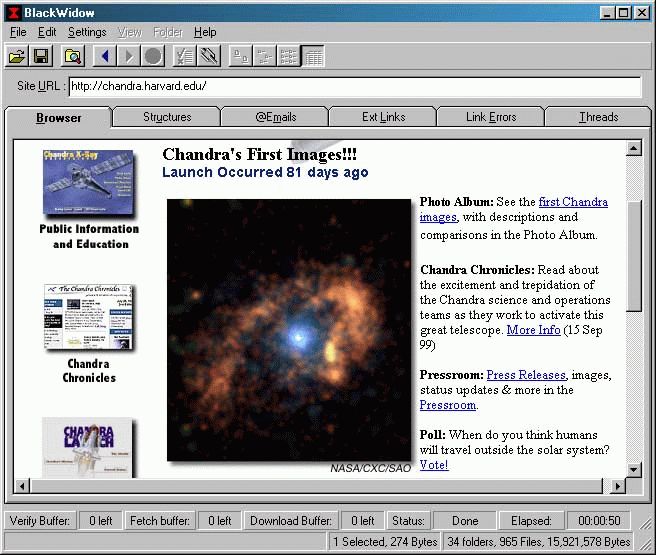Screen dimensions: 656x555
Task: Click the window resize grip corner
Action: pyautogui.click(x=645, y=543)
